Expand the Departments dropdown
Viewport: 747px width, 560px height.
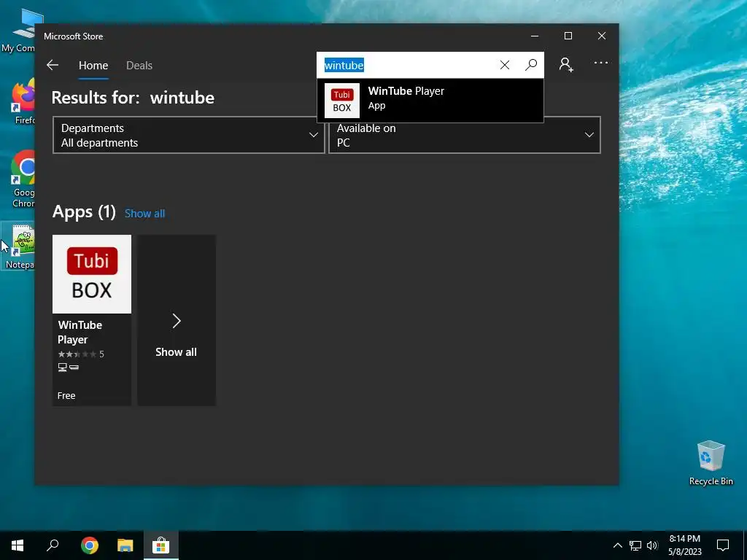189,135
